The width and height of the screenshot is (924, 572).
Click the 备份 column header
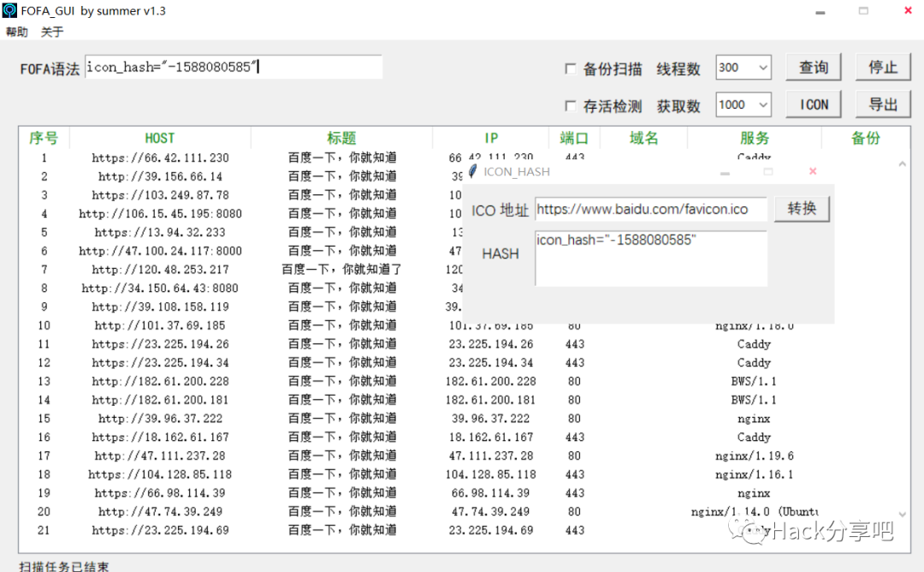point(865,138)
